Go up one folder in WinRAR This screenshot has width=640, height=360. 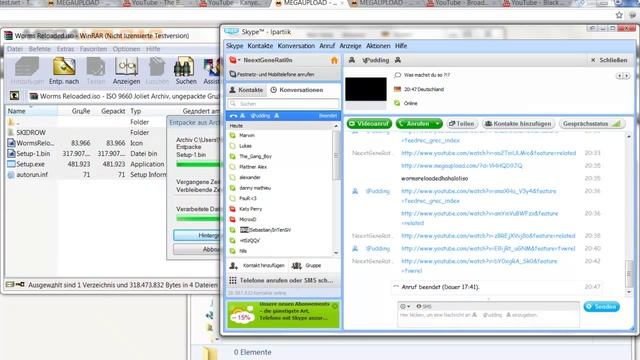[14, 96]
